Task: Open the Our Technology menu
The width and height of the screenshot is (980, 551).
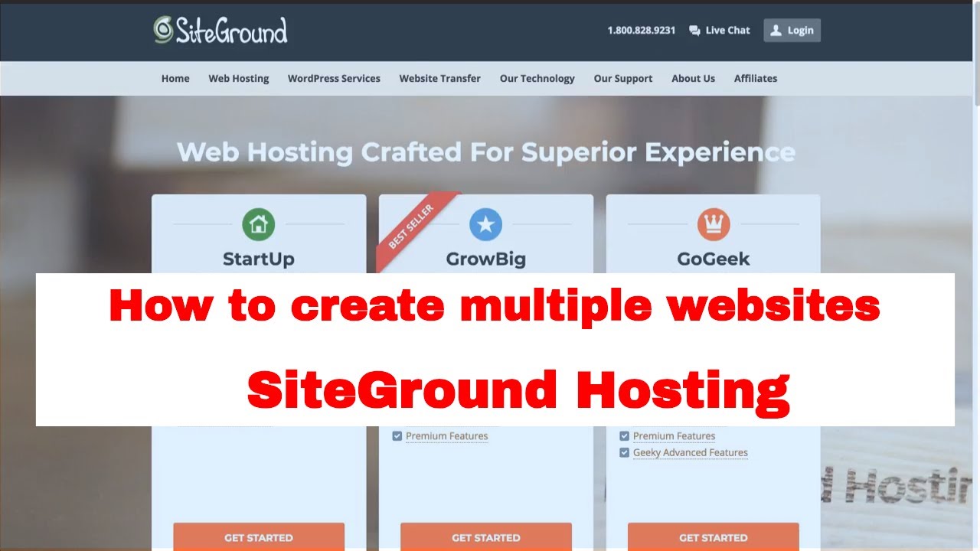Action: [x=537, y=78]
